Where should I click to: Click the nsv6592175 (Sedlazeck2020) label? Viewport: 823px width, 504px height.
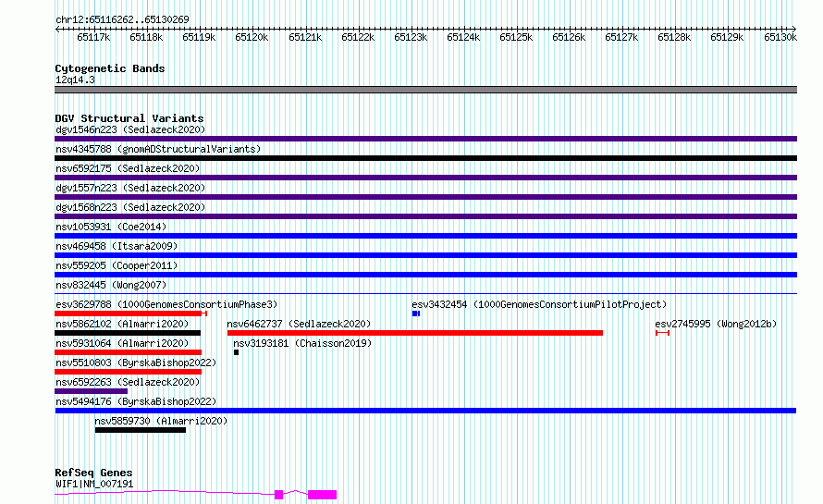click(x=128, y=168)
